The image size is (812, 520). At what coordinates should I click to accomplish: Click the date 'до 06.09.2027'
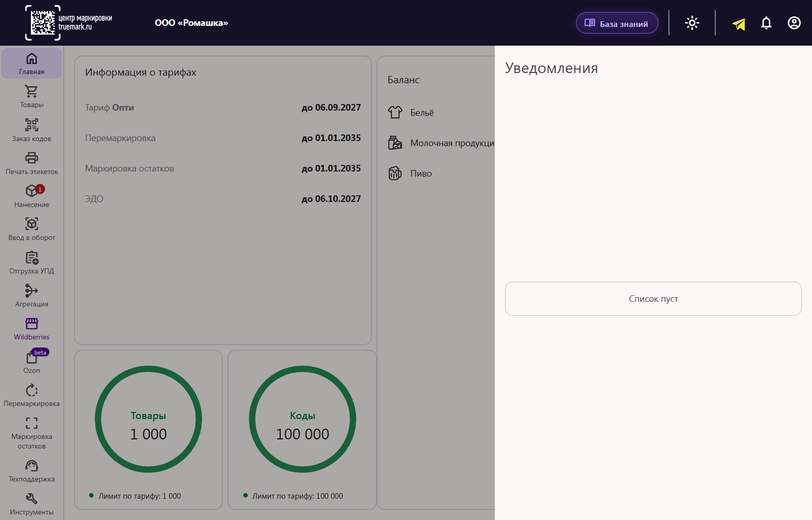(x=331, y=108)
